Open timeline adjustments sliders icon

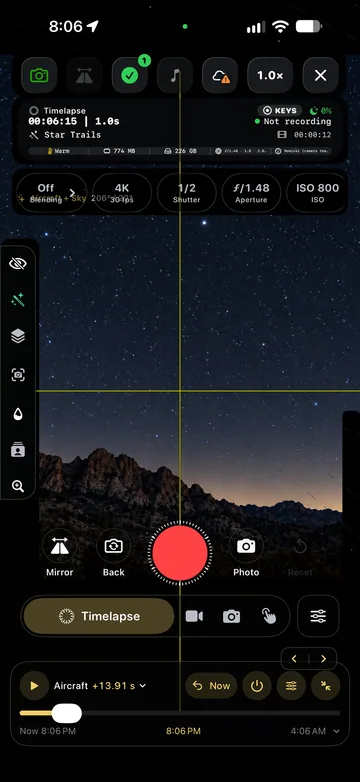[x=291, y=686]
